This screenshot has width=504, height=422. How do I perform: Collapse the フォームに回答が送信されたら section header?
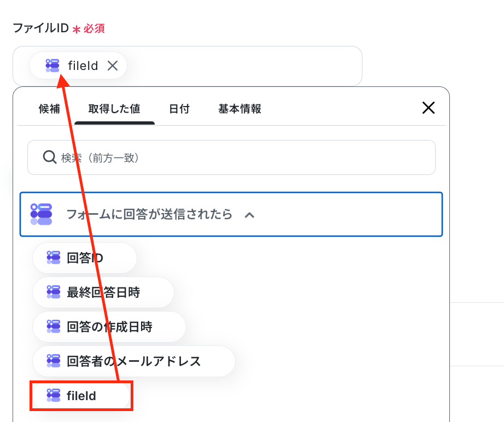[x=231, y=214]
